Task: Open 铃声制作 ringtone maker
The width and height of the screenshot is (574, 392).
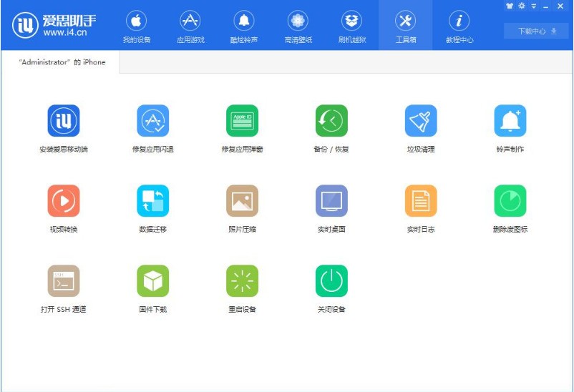Action: (510, 121)
